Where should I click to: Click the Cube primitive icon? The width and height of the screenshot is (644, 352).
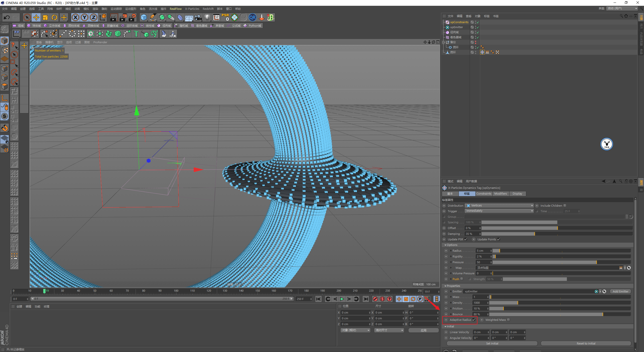tap(144, 17)
